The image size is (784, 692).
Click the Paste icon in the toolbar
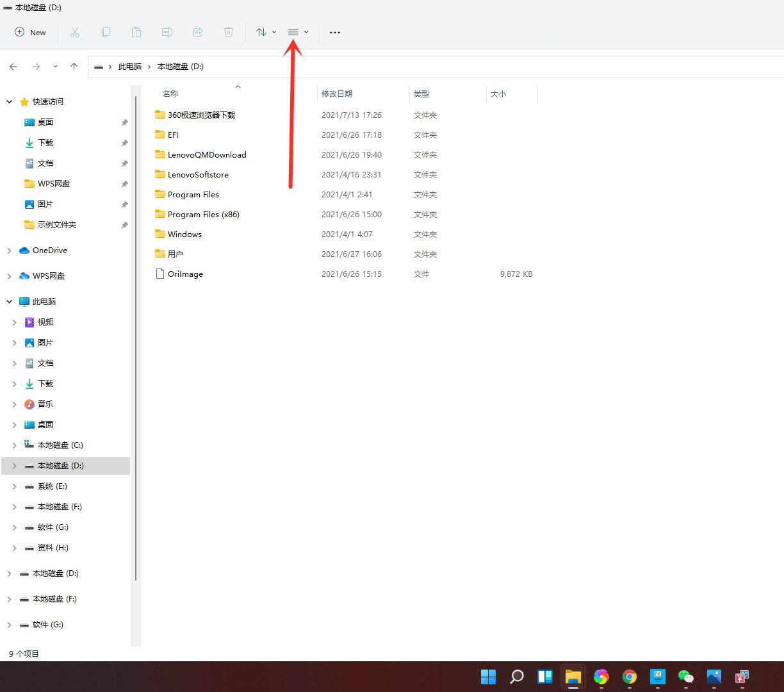click(136, 32)
